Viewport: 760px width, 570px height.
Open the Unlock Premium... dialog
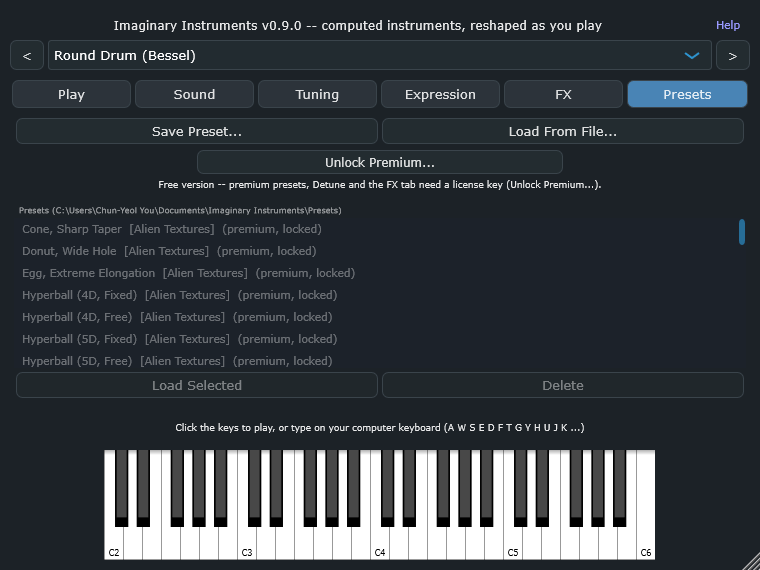coord(380,162)
